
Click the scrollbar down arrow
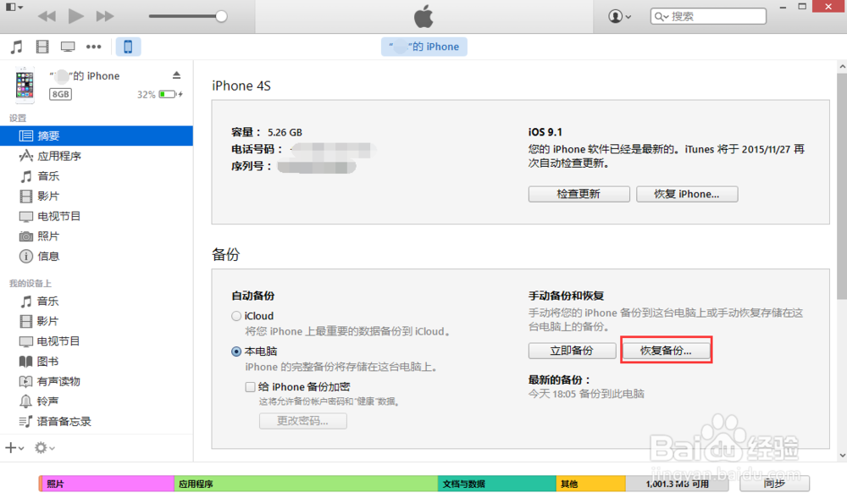click(842, 456)
